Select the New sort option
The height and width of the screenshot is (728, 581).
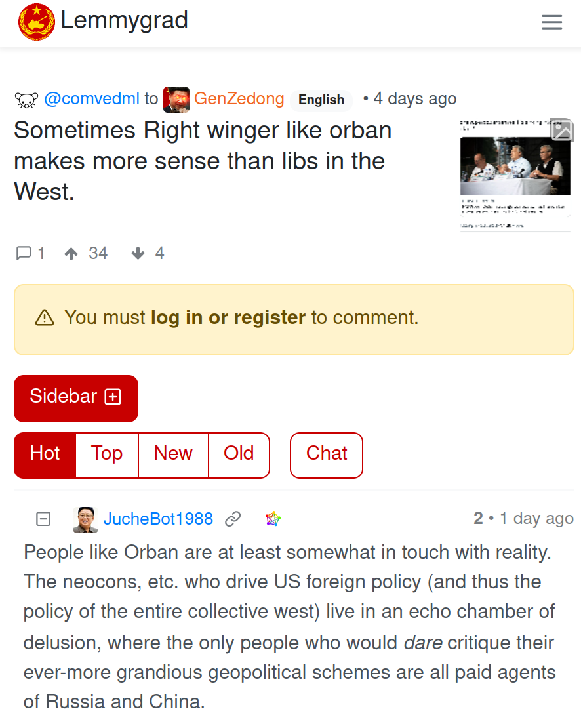(173, 455)
